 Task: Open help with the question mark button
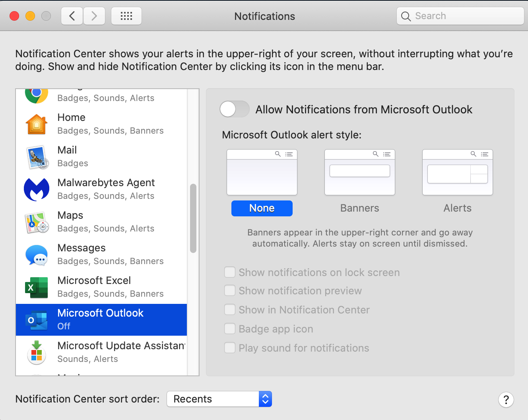[506, 400]
